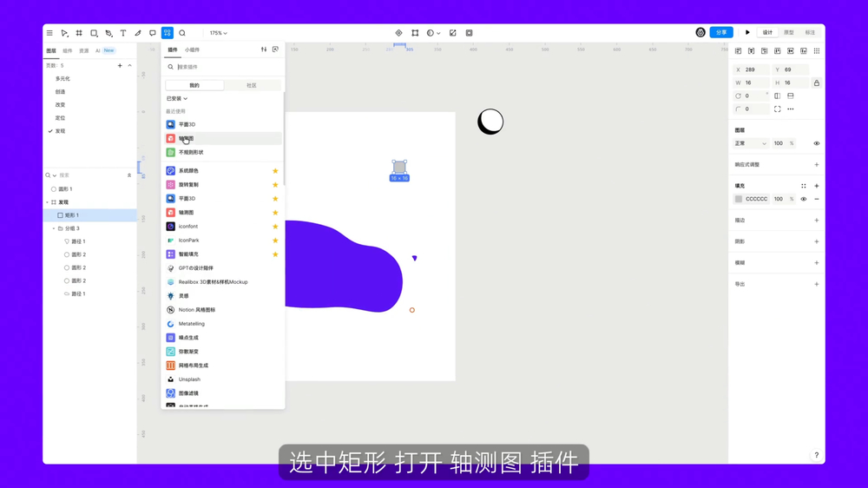Select the 矩形 1 layer
The width and height of the screenshot is (868, 488).
click(90, 215)
